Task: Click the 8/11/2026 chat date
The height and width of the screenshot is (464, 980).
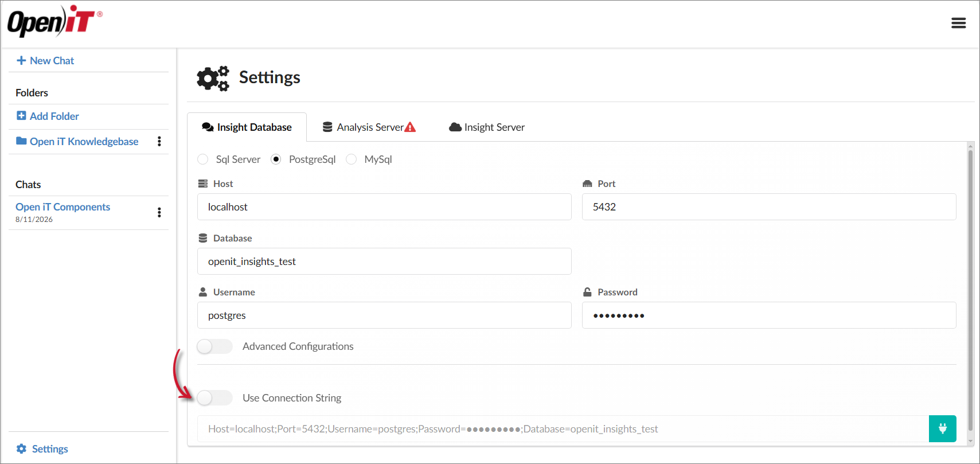Action: click(34, 220)
